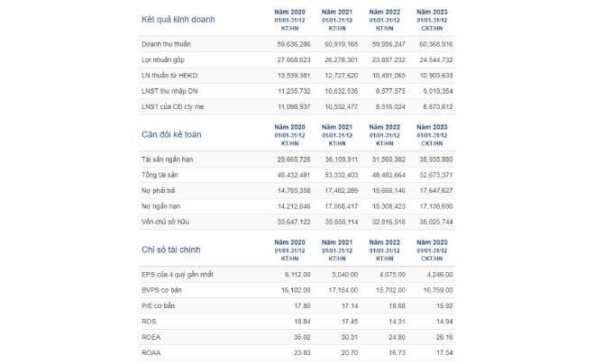The height and width of the screenshot is (364, 595).
Task: Click the Vốn chủ sở hữu row label
Action: pos(165,222)
